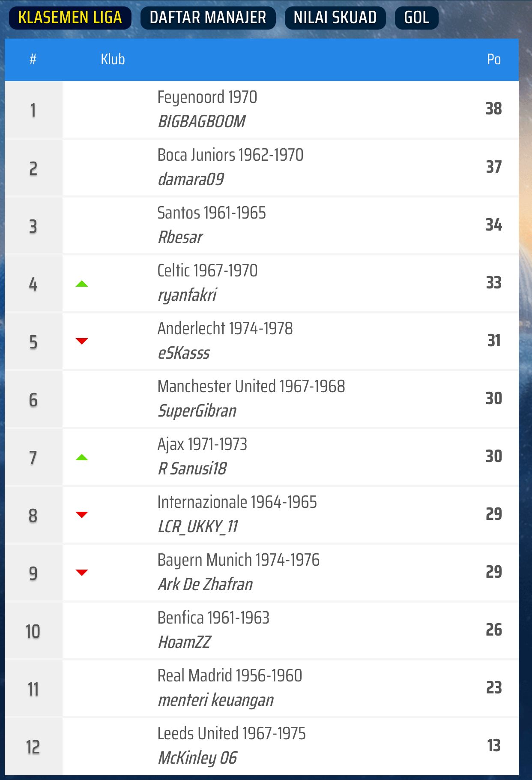Click the red down arrow beside Bayern Munich
The image size is (532, 780).
(81, 573)
